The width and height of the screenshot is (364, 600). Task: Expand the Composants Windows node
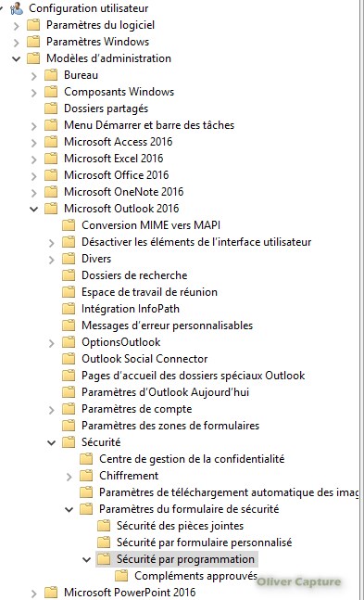pyautogui.click(x=33, y=93)
